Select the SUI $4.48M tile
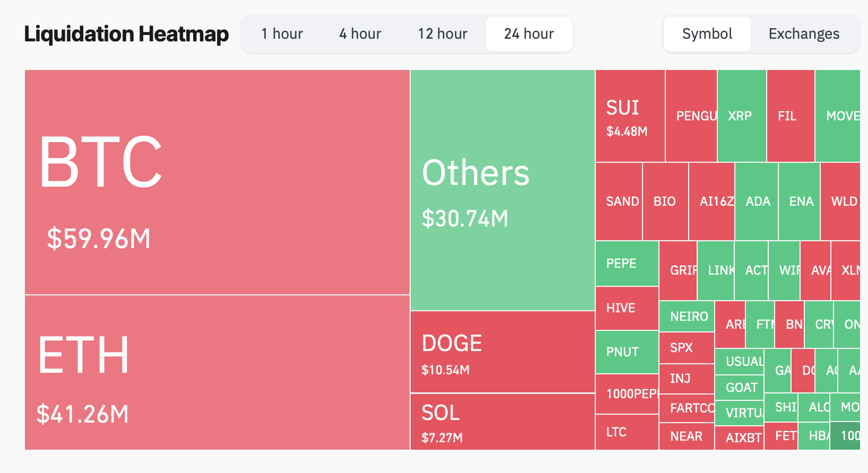The image size is (868, 473). 630,116
